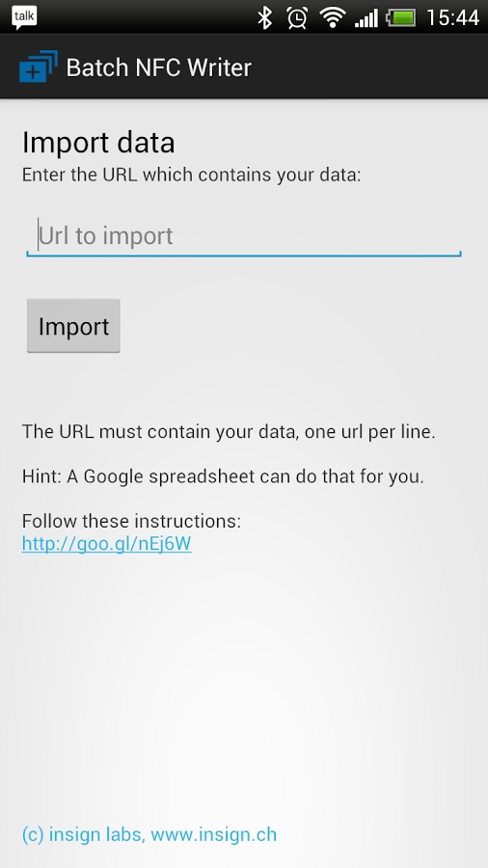Screen dimensions: 488x868
Task: Tap the Google spreadsheet hint text
Action: coord(223,476)
